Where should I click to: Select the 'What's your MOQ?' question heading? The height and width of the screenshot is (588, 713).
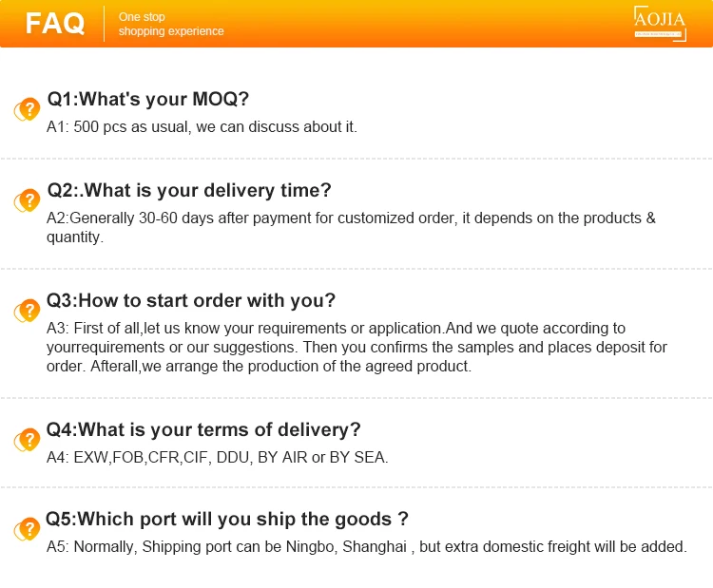pos(148,100)
